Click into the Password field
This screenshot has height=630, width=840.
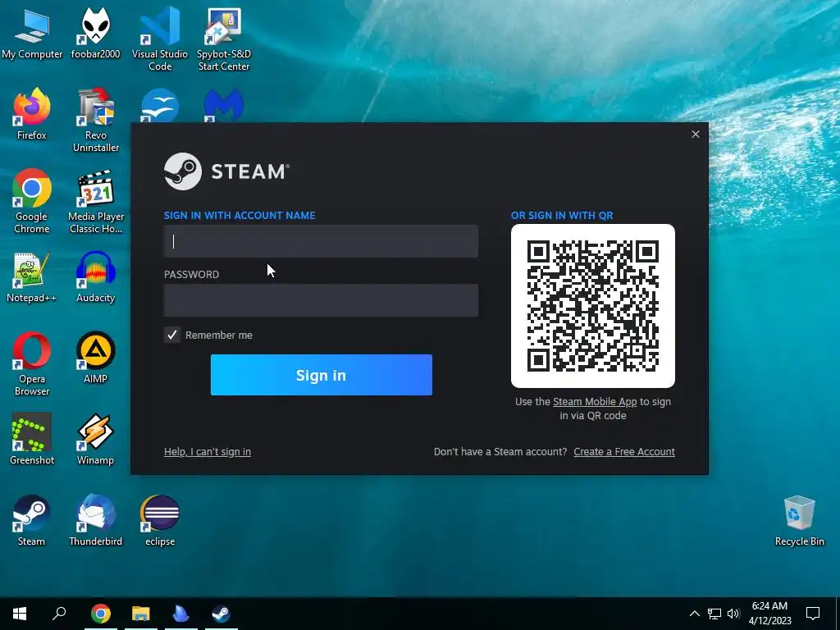click(x=321, y=300)
